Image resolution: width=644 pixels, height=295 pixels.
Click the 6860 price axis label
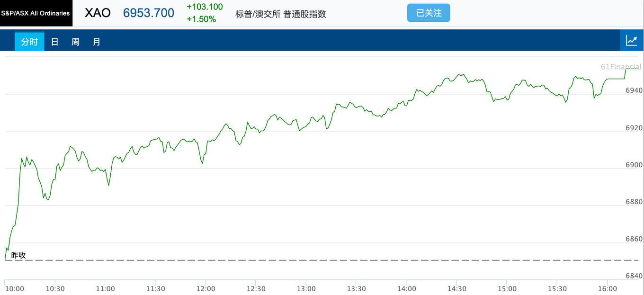click(x=634, y=239)
